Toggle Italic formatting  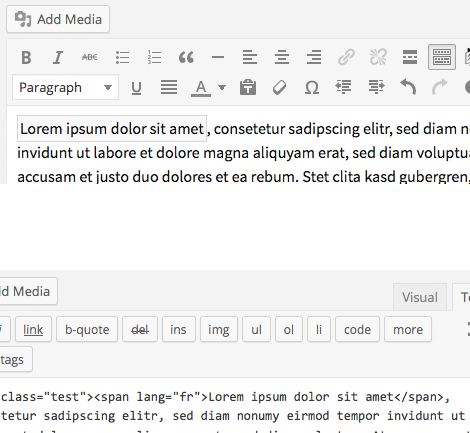(58, 57)
